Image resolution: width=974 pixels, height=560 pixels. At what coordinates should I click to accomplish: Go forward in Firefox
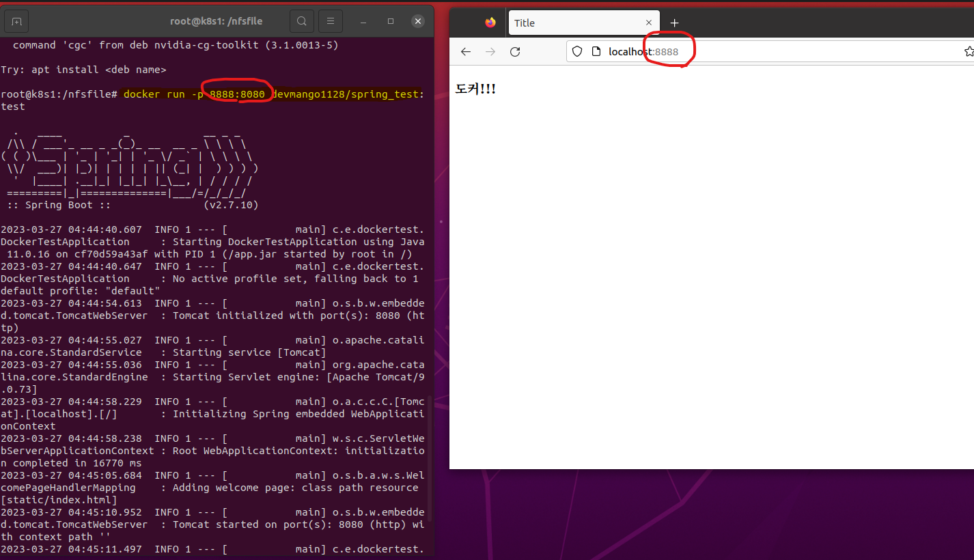[x=490, y=51]
